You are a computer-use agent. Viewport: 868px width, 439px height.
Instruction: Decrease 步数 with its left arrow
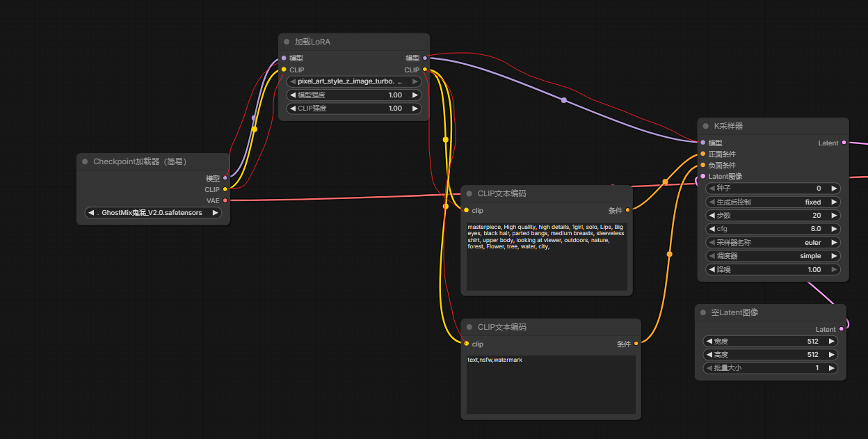tap(712, 216)
